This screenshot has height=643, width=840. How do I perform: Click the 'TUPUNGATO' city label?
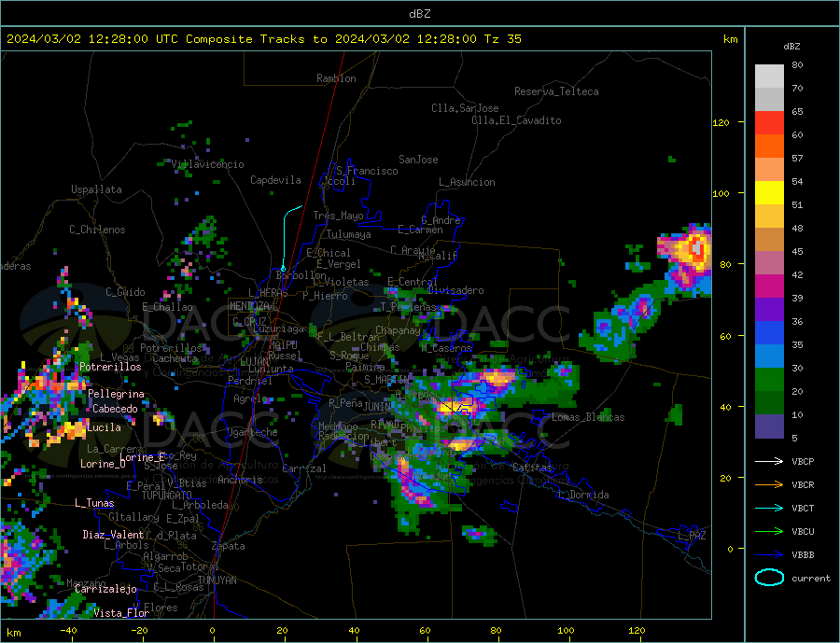tap(167, 496)
